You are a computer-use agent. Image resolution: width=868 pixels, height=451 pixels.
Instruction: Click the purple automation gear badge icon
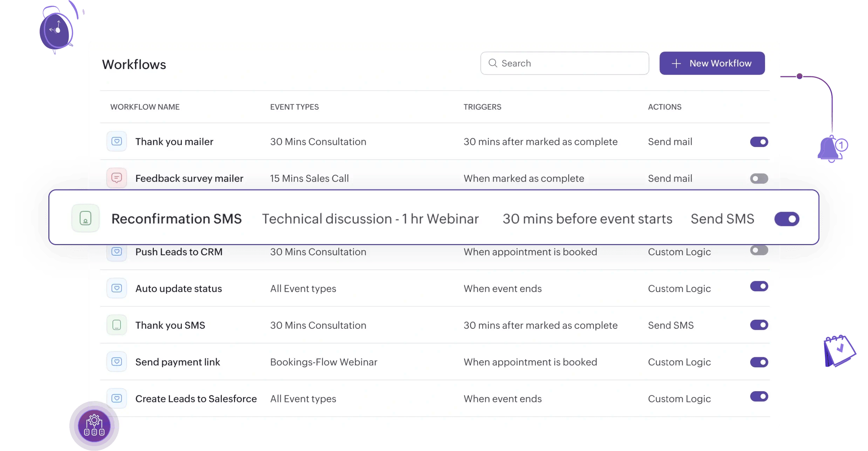[x=94, y=426]
